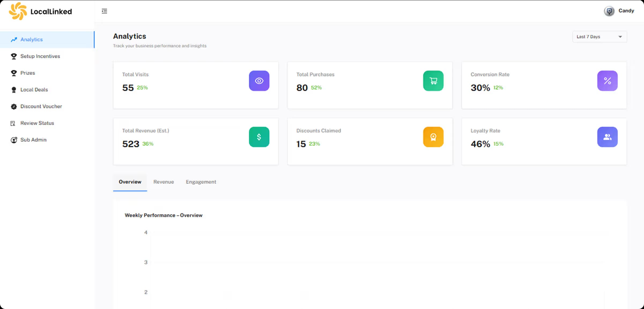644x309 pixels.
Task: Click the Total Visits label
Action: tap(135, 74)
